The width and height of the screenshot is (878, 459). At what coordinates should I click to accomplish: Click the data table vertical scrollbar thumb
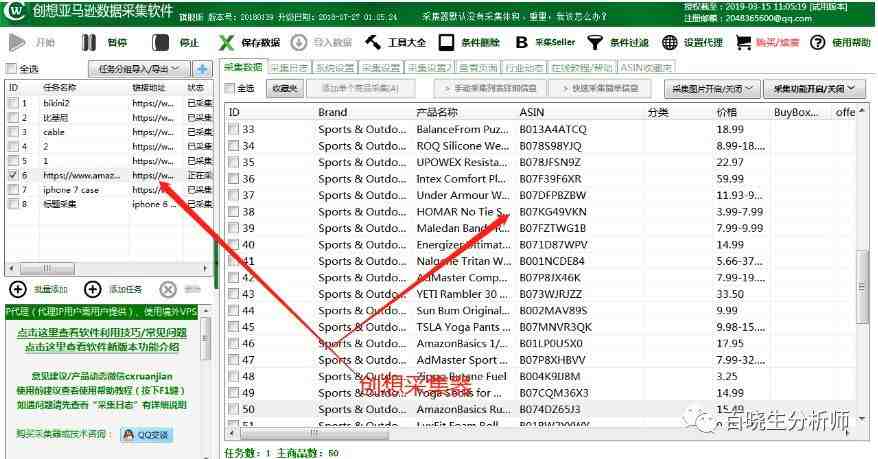pos(861,288)
